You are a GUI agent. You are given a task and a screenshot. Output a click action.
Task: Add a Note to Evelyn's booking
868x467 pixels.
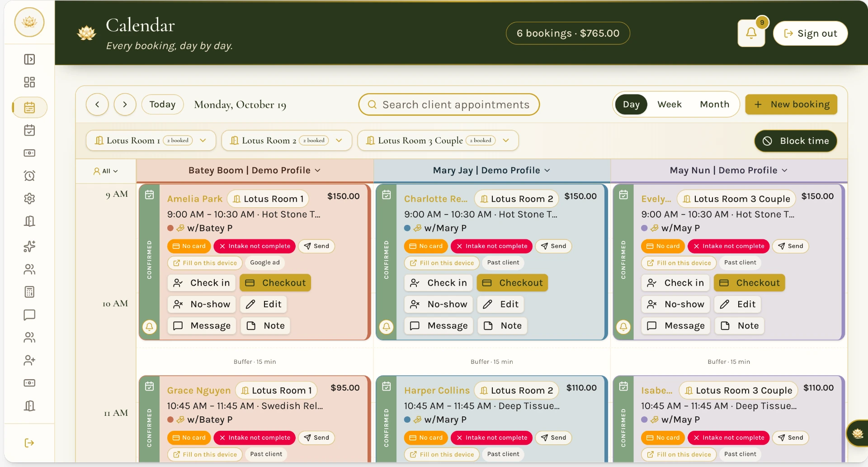point(740,326)
